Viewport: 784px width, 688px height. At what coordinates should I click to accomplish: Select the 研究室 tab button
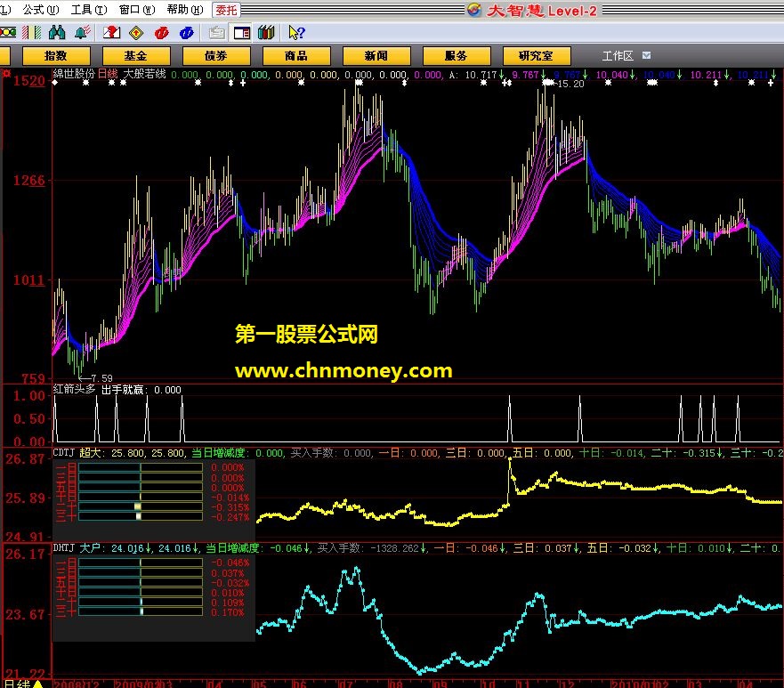tap(536, 55)
